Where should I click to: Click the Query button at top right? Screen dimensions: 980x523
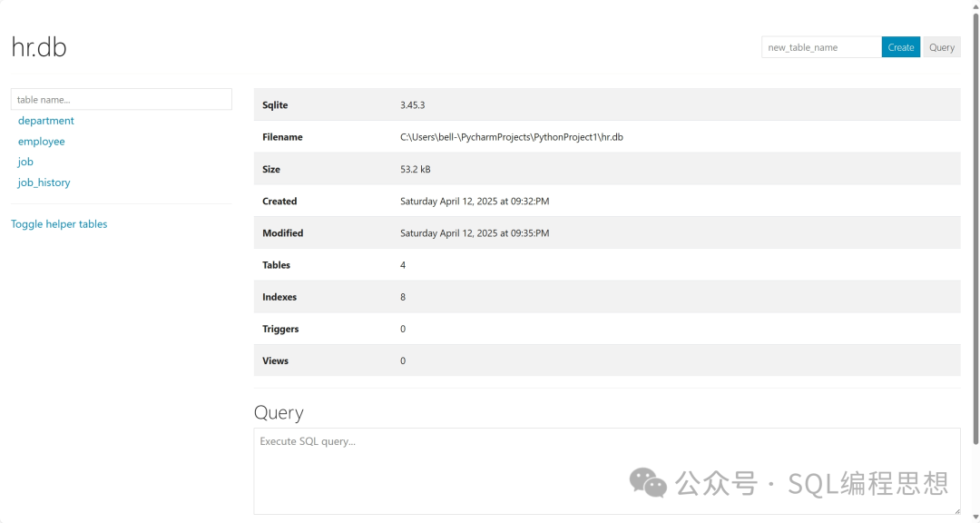tap(941, 47)
